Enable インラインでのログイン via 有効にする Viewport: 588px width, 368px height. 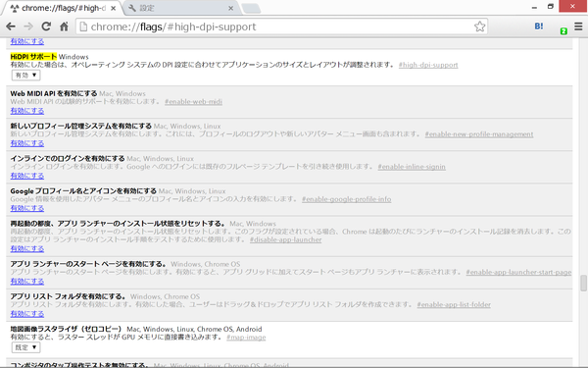click(27, 176)
